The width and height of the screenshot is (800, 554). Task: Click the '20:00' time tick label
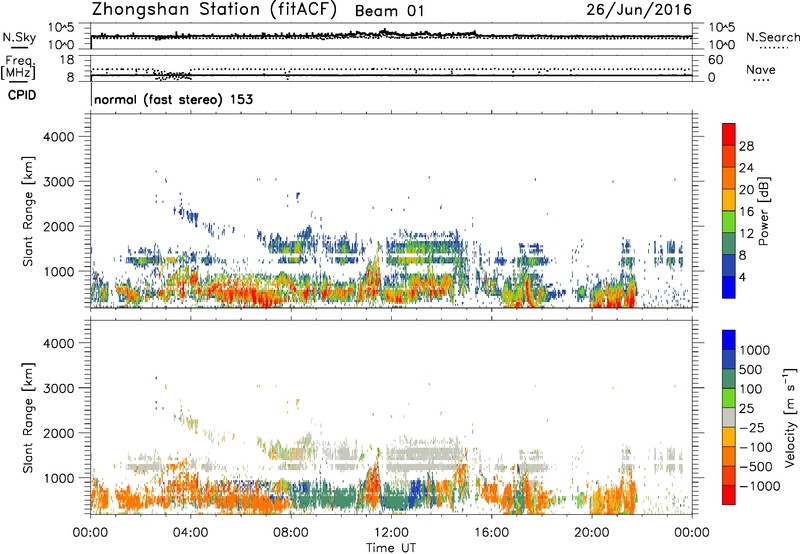coord(592,533)
